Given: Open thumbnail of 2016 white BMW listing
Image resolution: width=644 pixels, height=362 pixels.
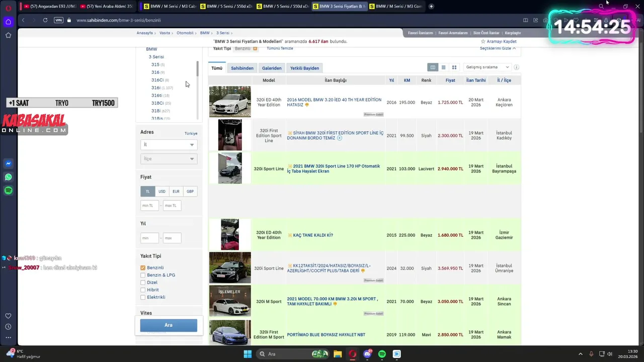Looking at the screenshot, I should 230,102.
